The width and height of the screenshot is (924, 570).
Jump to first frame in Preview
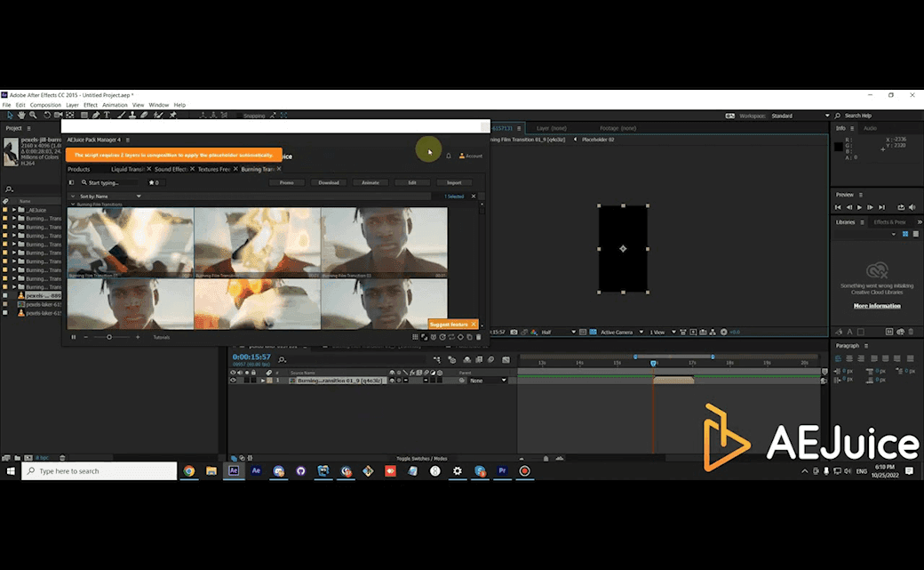838,207
